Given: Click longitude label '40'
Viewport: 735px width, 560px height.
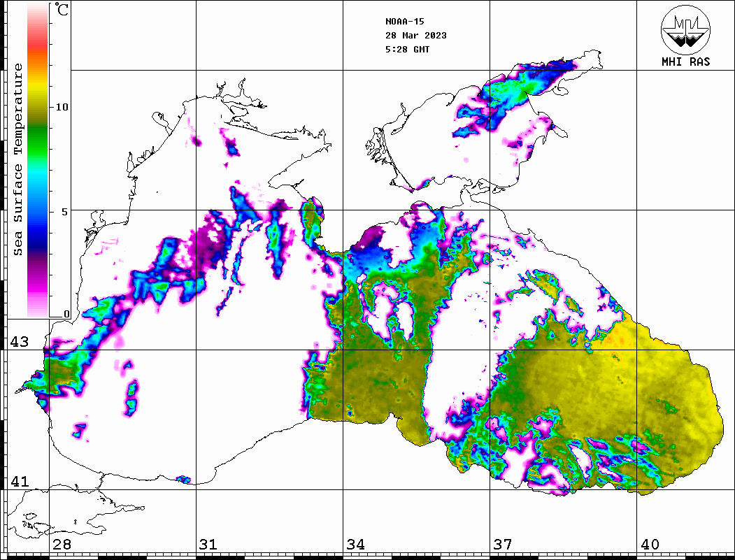Looking at the screenshot, I should pyautogui.click(x=650, y=545).
